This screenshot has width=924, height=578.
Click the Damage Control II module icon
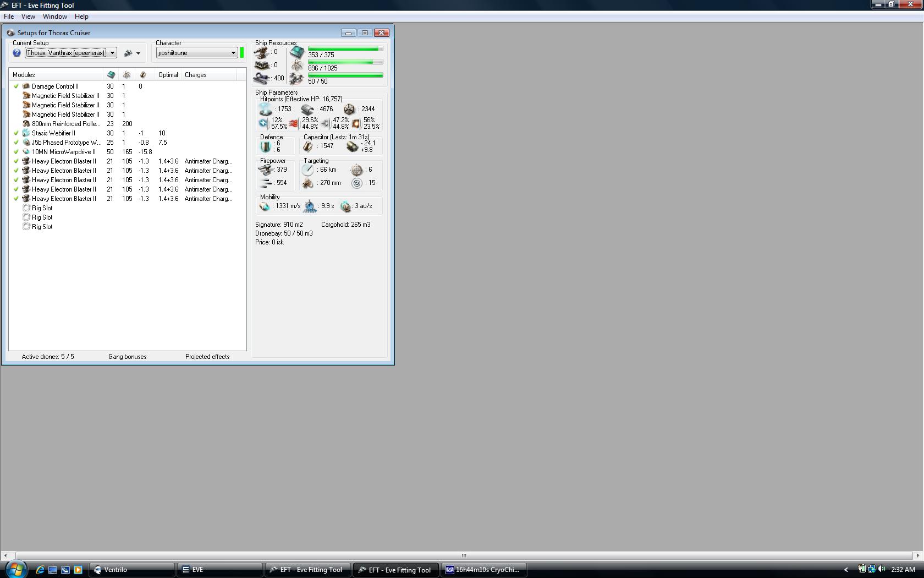tap(26, 86)
